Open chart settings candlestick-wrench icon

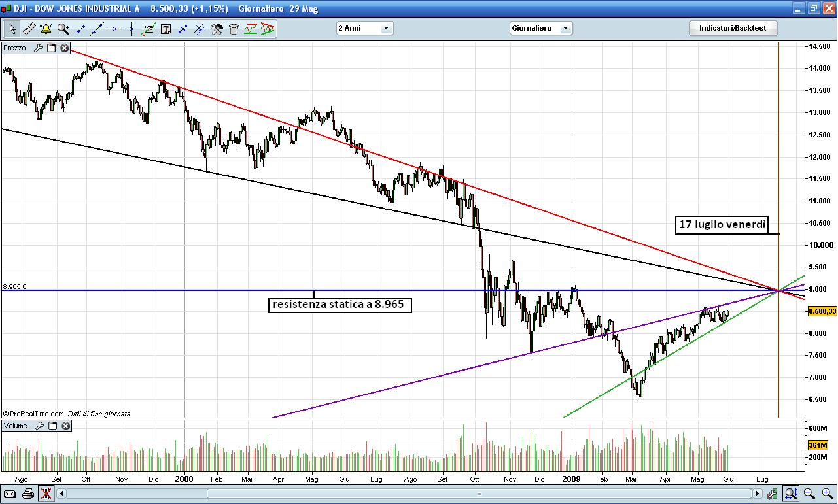point(773,494)
